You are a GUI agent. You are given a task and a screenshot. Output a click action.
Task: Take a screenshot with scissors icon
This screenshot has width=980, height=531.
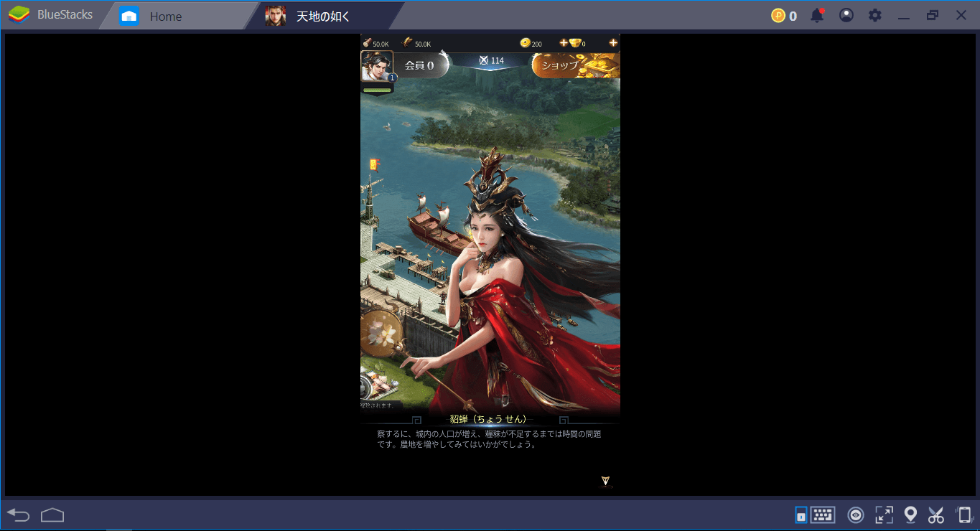pos(935,514)
